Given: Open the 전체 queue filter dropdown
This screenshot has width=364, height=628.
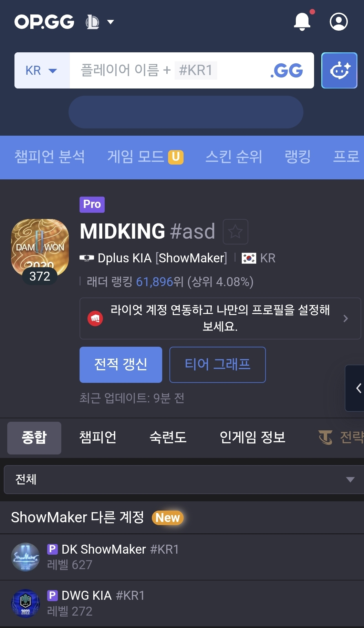Looking at the screenshot, I should click(184, 480).
